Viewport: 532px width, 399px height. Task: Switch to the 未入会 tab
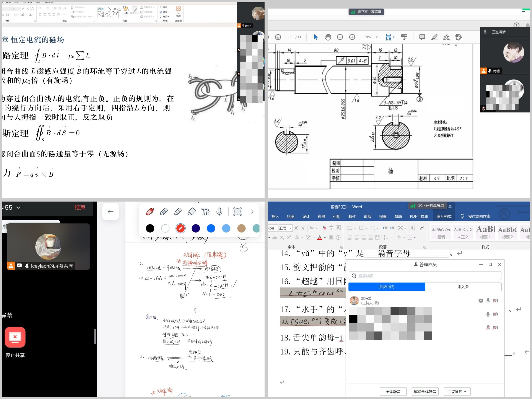(463, 287)
